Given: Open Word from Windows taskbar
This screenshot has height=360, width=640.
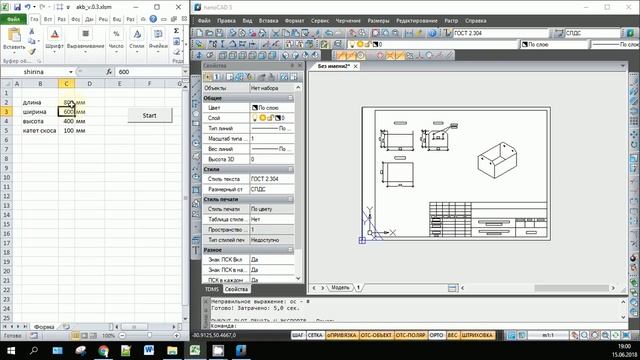Looking at the screenshot, I should click(149, 351).
